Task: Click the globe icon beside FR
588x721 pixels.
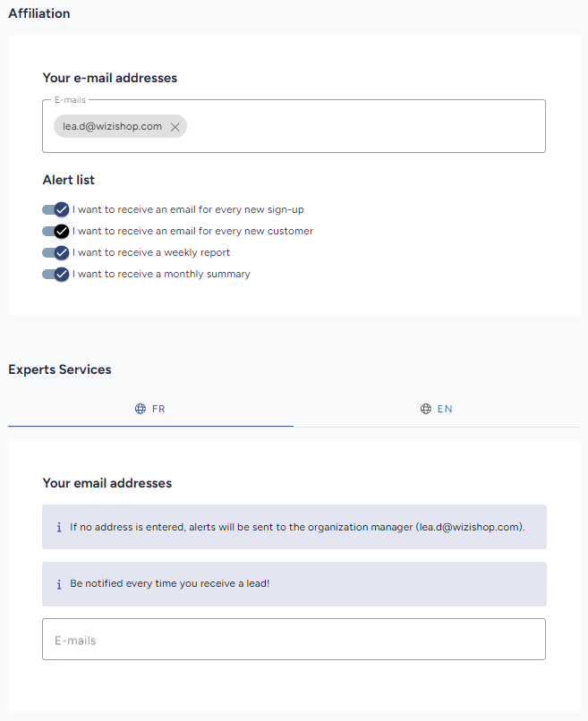Action: [x=141, y=409]
